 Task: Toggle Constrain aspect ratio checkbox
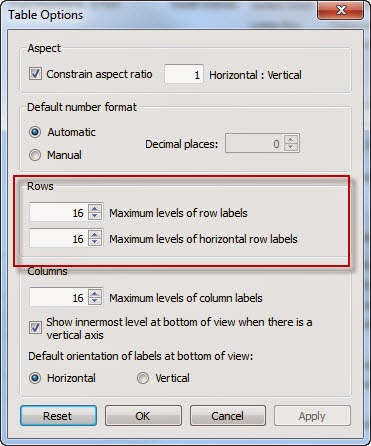35,74
